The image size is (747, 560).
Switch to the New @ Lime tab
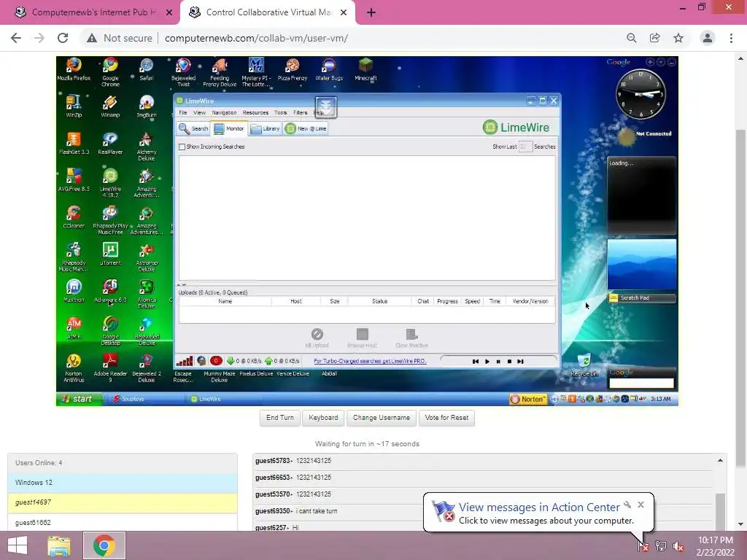point(306,128)
